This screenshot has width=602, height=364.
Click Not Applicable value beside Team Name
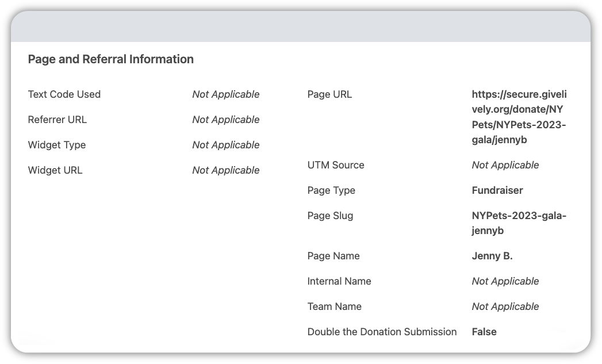pyautogui.click(x=505, y=307)
